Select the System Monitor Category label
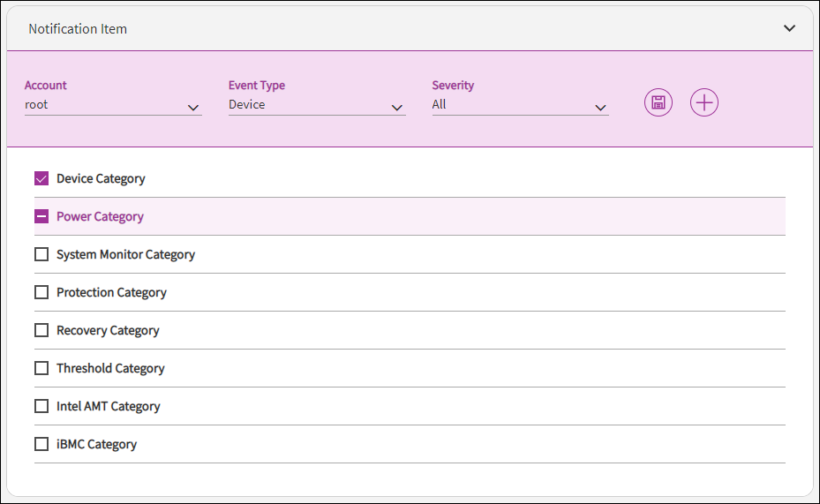This screenshot has width=820, height=504. click(125, 254)
